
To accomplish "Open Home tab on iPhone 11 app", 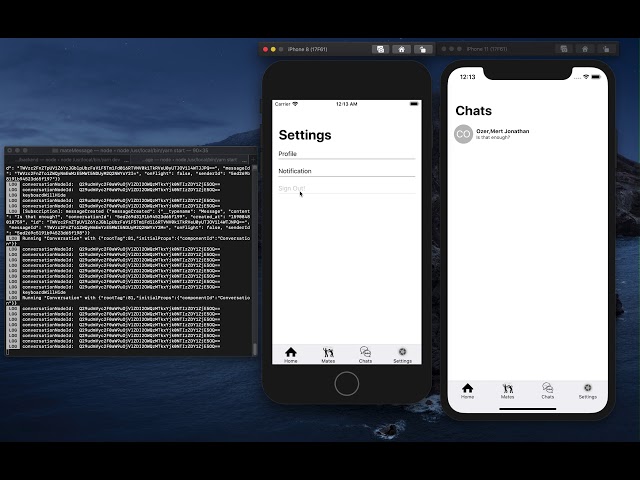I will (467, 391).
